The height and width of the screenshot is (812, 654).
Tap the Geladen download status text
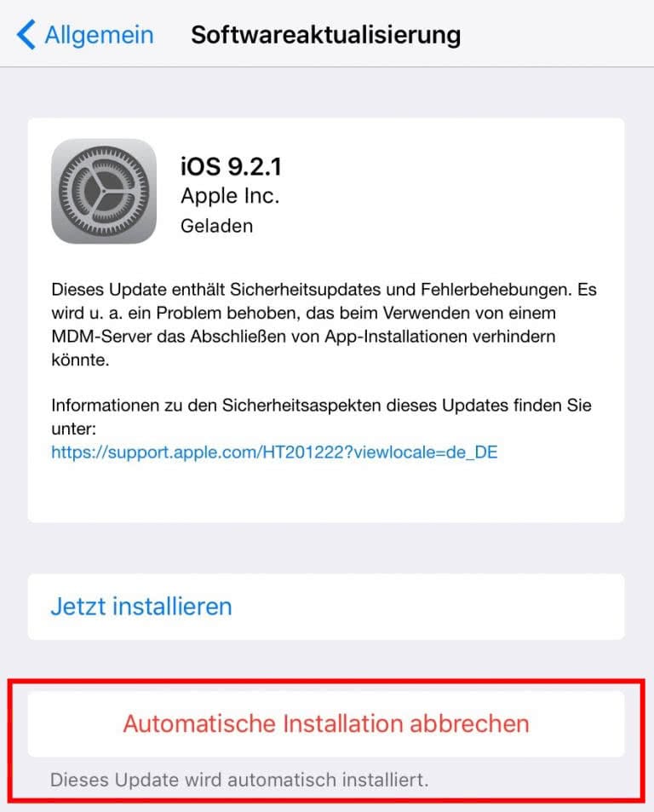216,227
